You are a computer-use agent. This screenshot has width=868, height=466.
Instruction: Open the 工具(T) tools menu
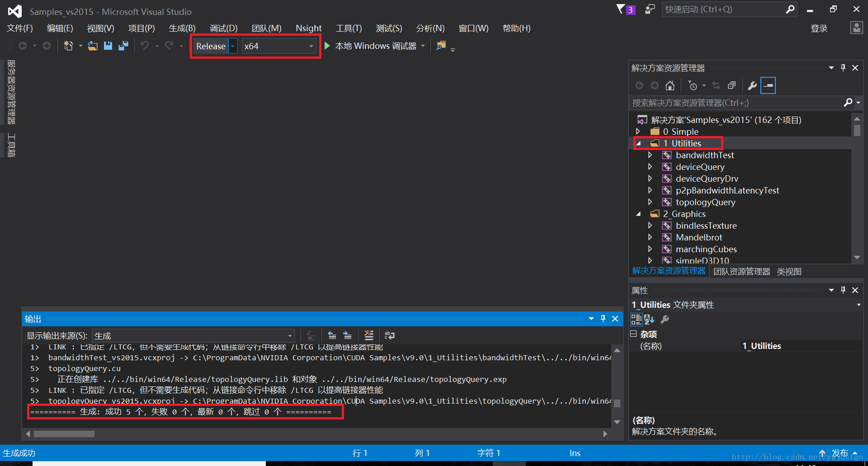click(x=349, y=28)
